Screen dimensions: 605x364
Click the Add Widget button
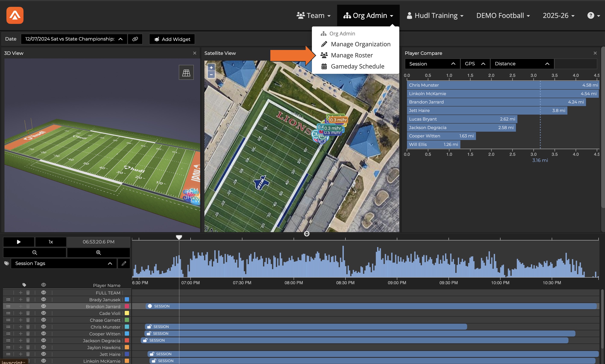point(172,39)
